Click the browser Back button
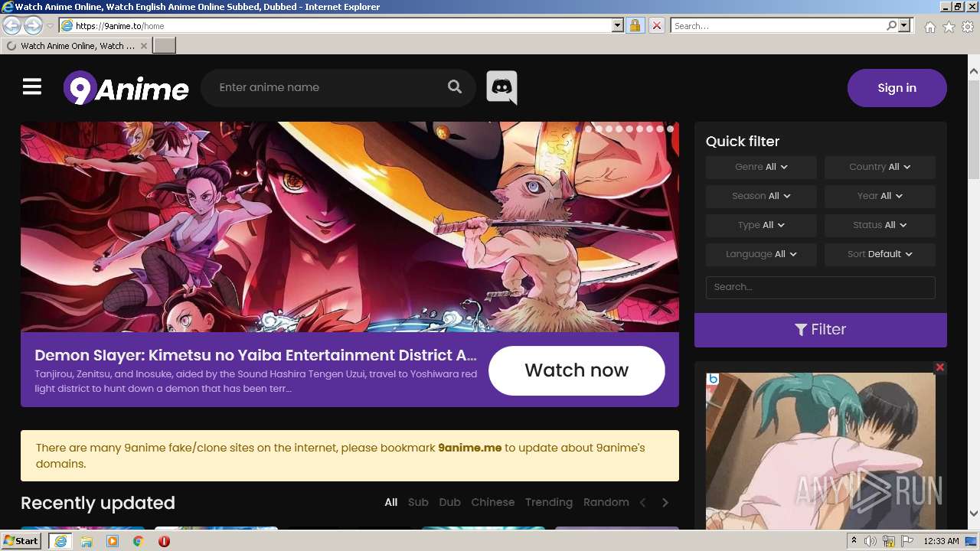 pyautogui.click(x=12, y=25)
